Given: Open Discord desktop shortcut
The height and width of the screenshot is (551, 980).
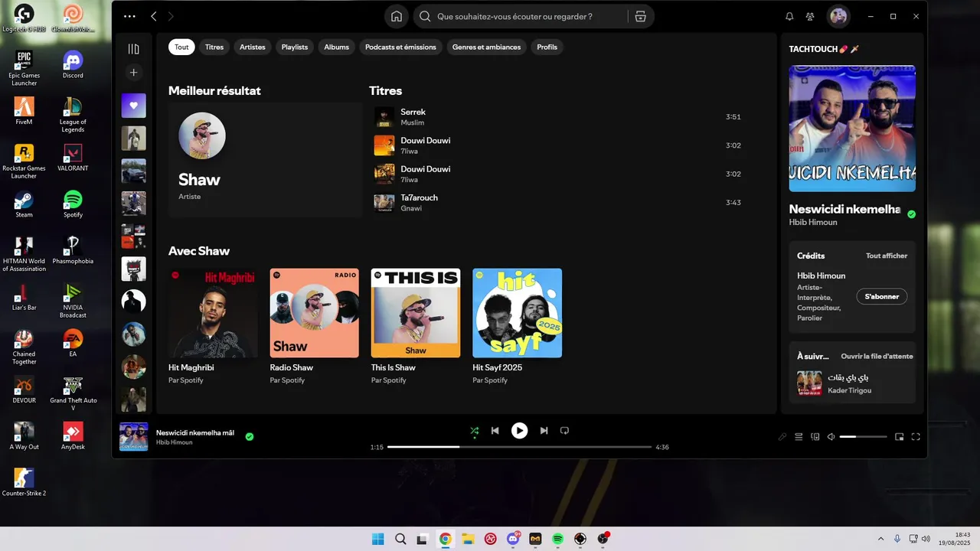Looking at the screenshot, I should (73, 64).
